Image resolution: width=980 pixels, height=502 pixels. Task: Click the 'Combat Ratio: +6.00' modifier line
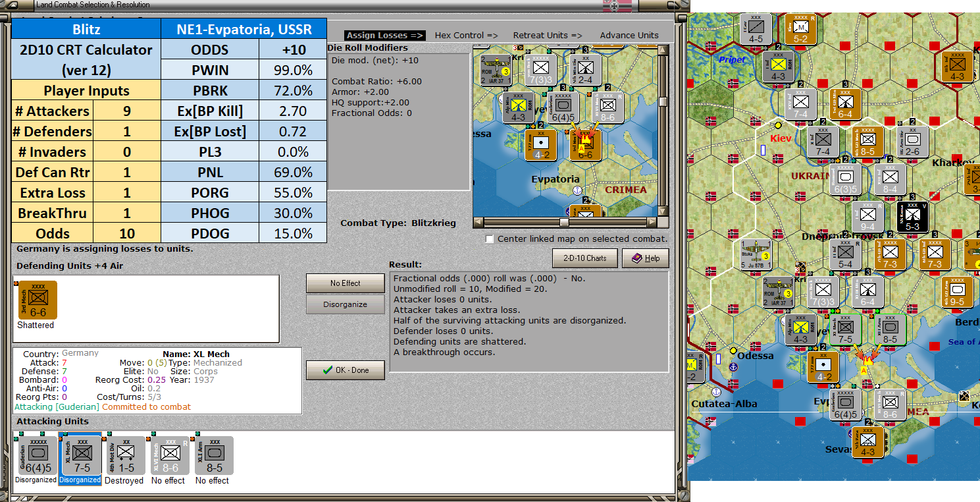tap(376, 82)
